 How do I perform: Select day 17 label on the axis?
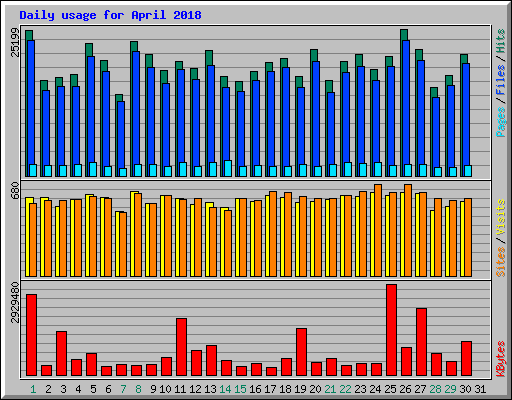pos(270,389)
